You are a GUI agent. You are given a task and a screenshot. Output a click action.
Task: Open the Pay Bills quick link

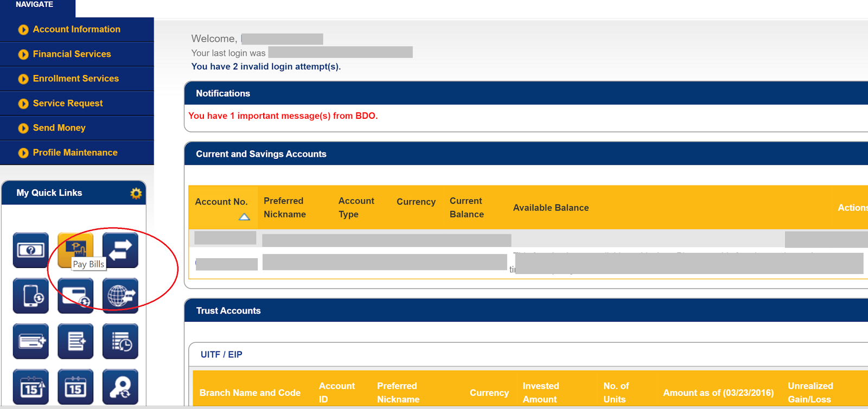click(x=75, y=250)
